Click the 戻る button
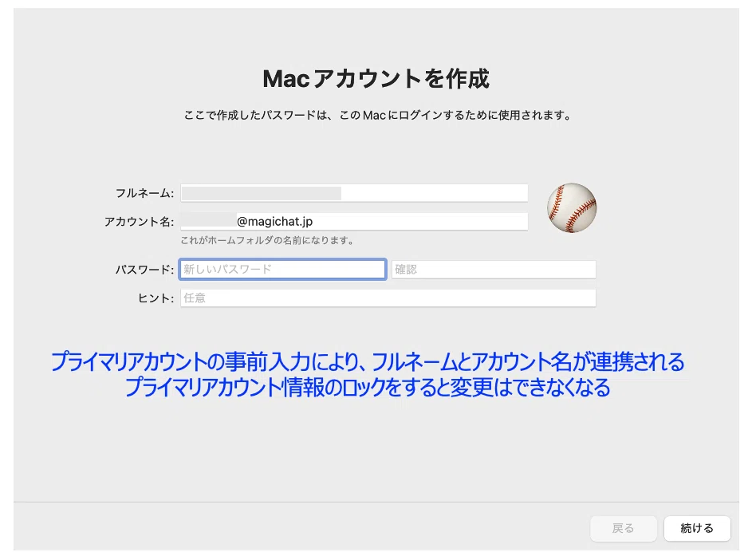 click(x=623, y=528)
